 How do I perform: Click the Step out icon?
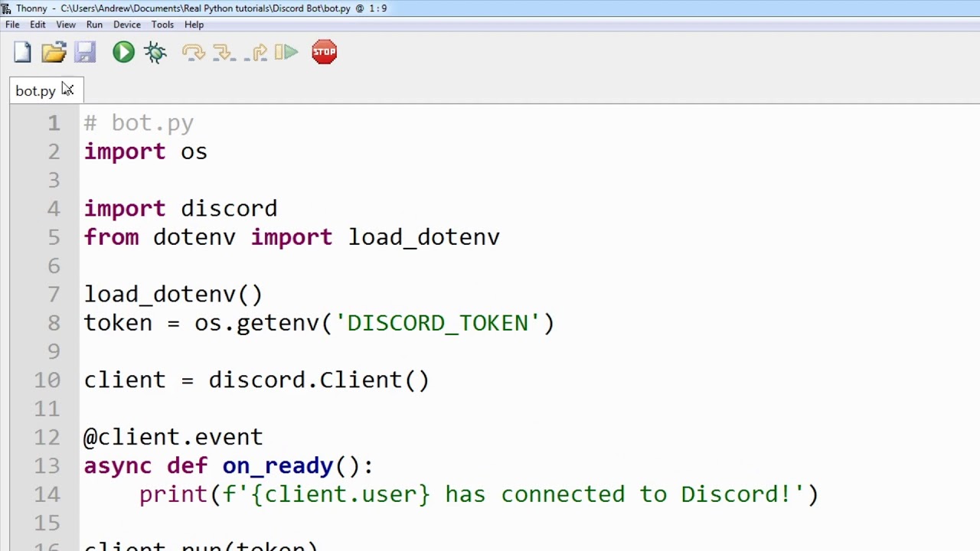257,52
